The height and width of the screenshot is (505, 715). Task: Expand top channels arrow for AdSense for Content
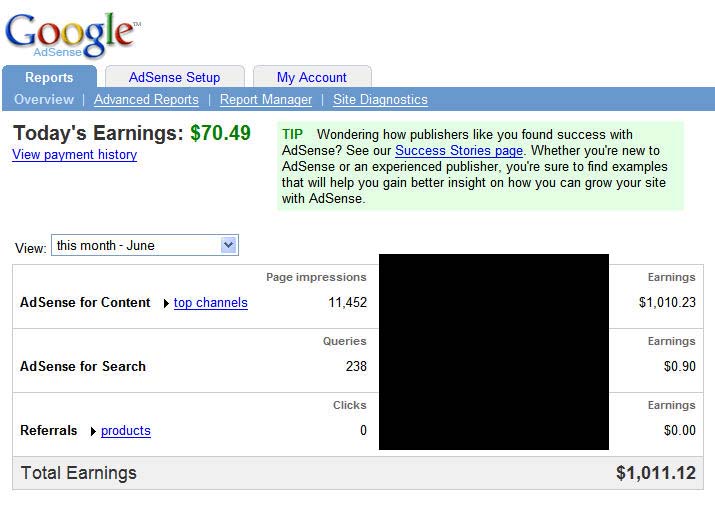point(166,303)
